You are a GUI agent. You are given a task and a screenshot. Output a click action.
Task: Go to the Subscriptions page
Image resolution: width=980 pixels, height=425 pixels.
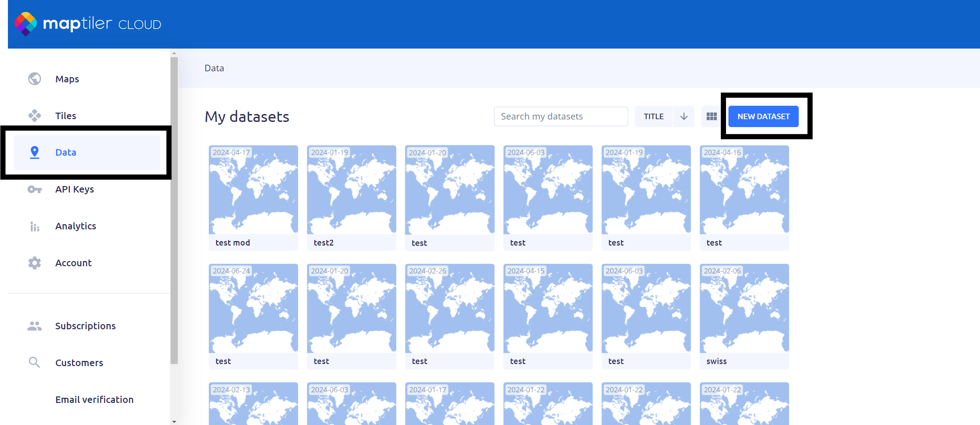[85, 326]
